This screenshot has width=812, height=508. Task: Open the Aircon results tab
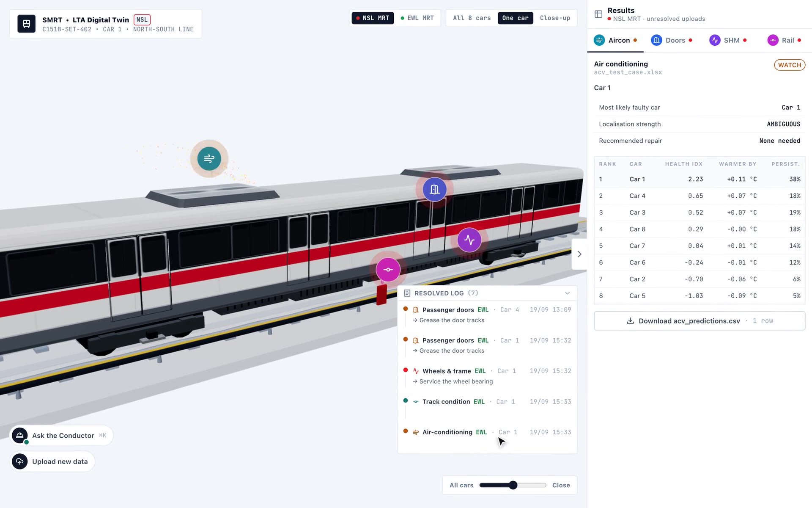click(615, 40)
